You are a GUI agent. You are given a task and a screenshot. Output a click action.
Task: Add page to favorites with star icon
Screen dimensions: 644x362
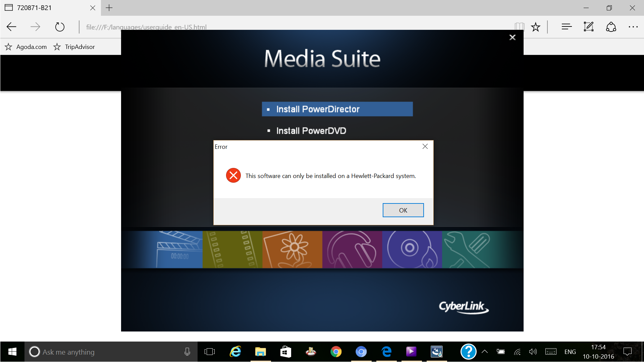pyautogui.click(x=536, y=27)
